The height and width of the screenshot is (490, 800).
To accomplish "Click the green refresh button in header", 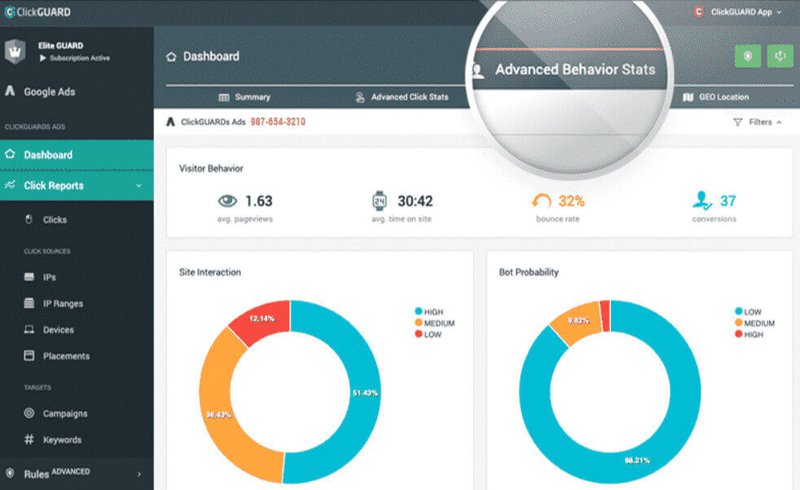I will [780, 56].
